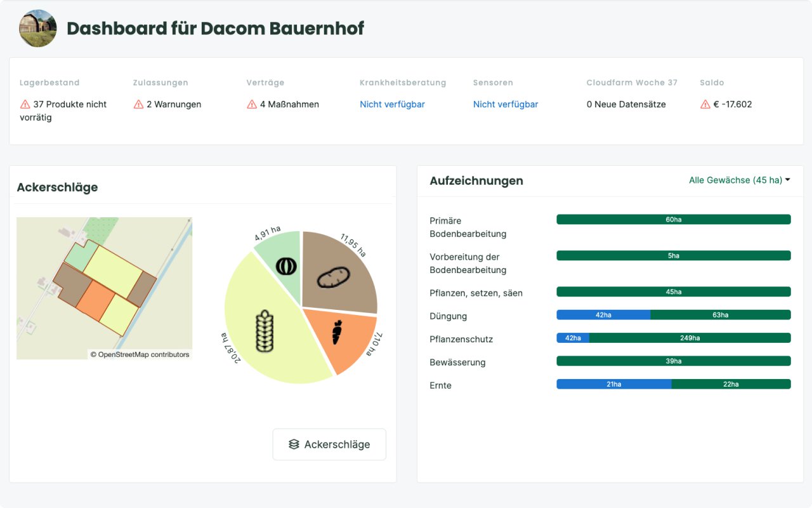812x508 pixels.
Task: Open '2 Warnungen' under Zulassungen
Action: coord(174,104)
